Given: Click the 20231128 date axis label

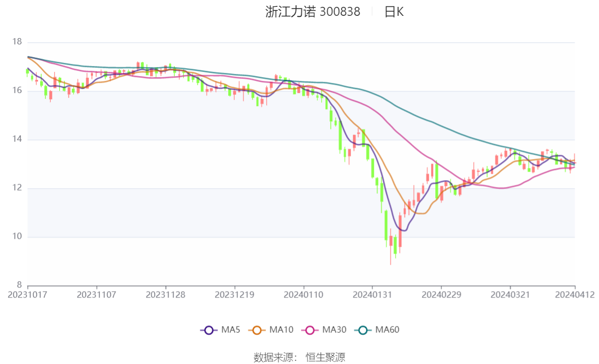Looking at the screenshot, I should click(165, 295).
